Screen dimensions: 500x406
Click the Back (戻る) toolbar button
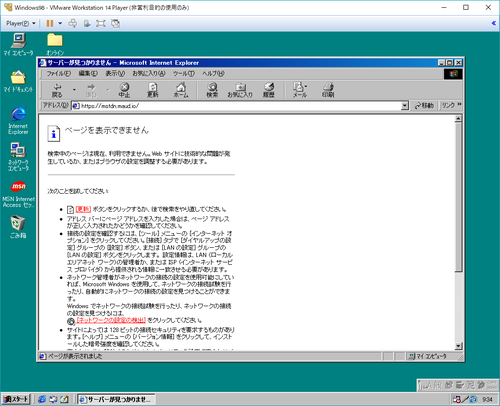(57, 90)
